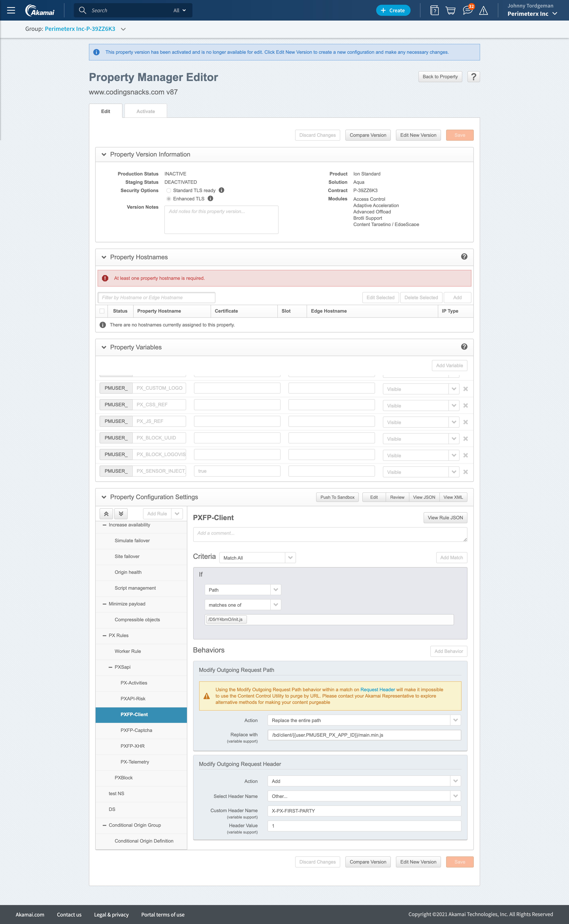Image resolution: width=569 pixels, height=924 pixels.
Task: Select Standard TLS ready radio button
Action: [169, 191]
